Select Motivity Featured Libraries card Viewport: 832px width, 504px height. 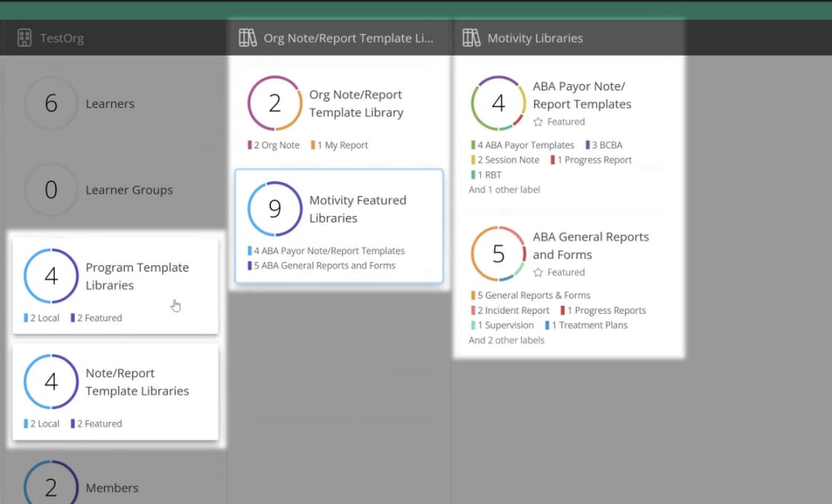[339, 226]
